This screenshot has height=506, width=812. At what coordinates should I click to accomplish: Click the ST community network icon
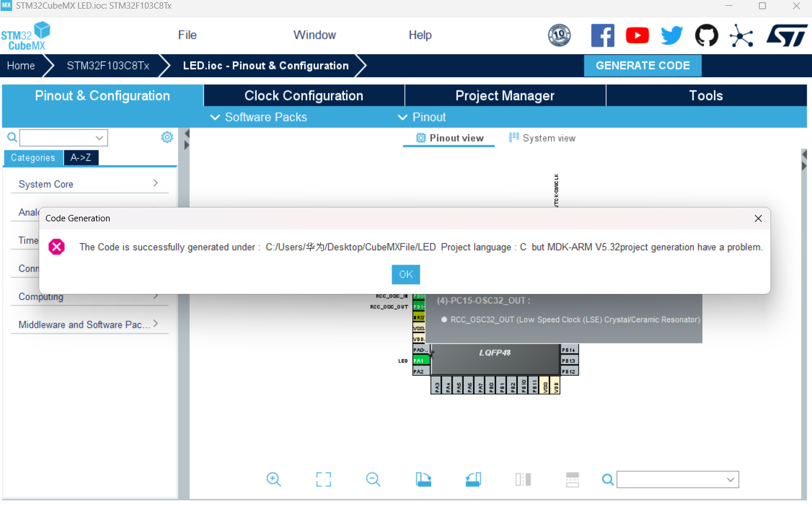tap(741, 36)
